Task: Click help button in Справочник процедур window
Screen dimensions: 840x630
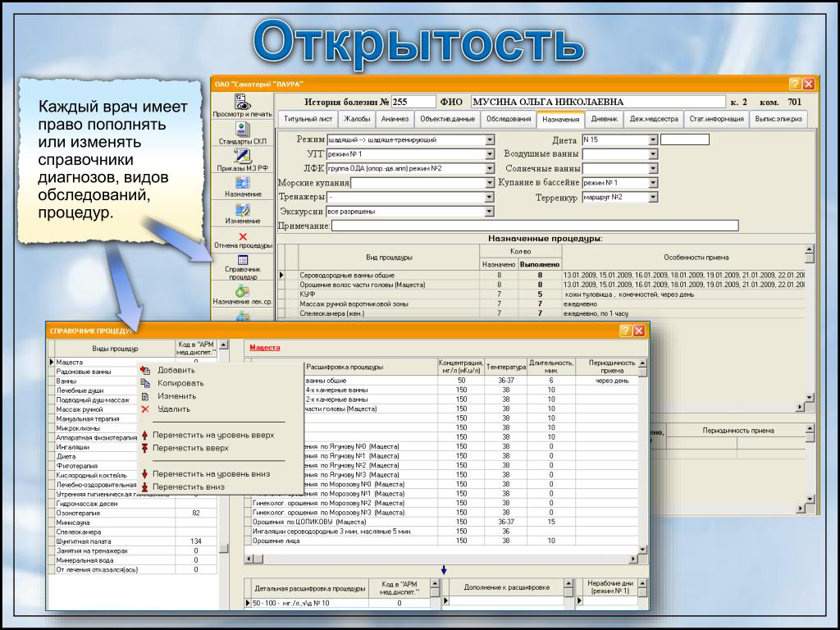Action: point(625,331)
